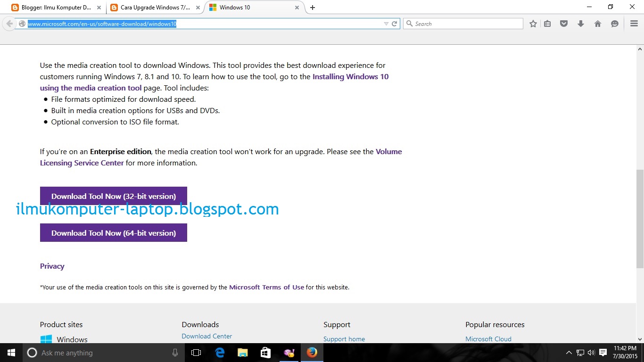Click the volume speaker tray icon

[592, 353]
